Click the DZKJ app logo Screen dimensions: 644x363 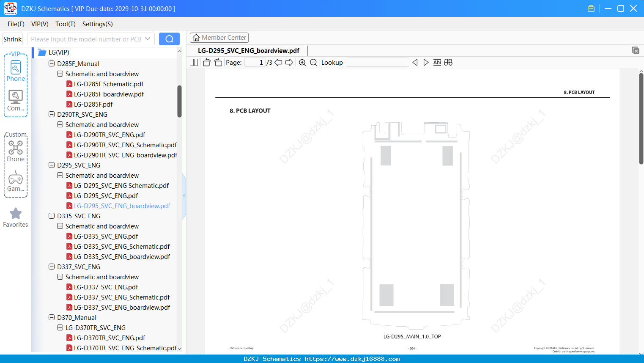[x=11, y=8]
